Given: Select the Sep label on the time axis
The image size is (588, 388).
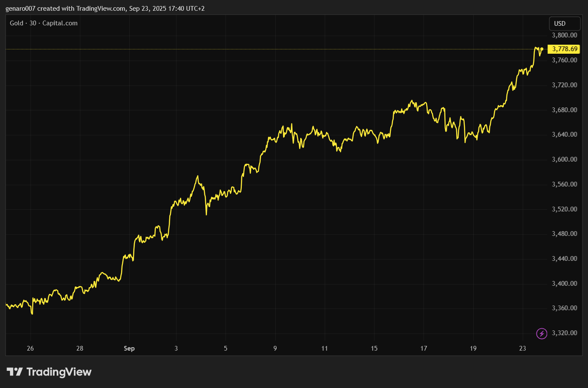Looking at the screenshot, I should (129, 348).
